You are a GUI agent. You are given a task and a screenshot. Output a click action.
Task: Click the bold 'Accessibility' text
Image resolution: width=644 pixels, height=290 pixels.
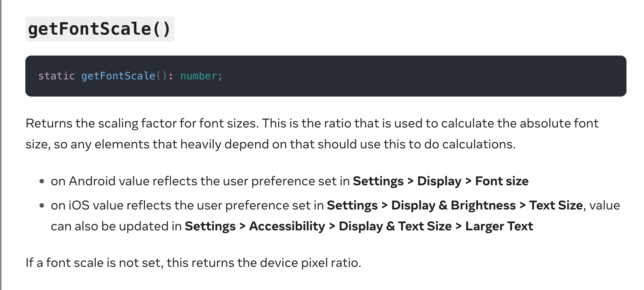[x=287, y=226]
